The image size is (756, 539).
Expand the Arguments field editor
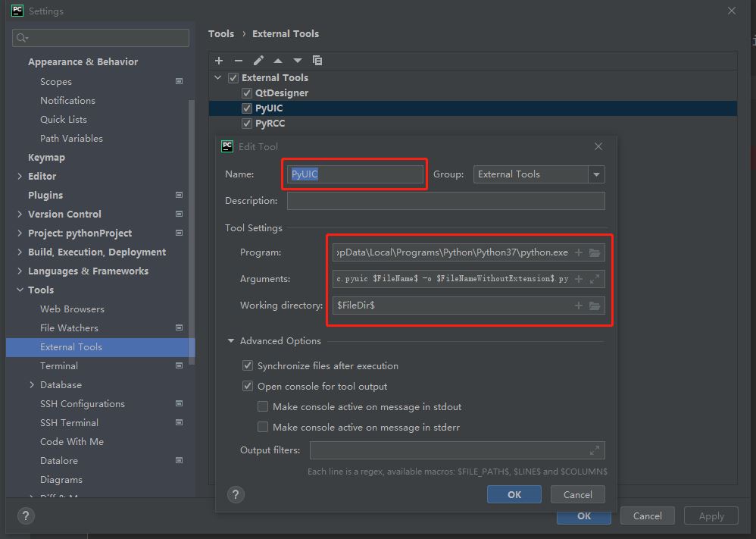595,279
